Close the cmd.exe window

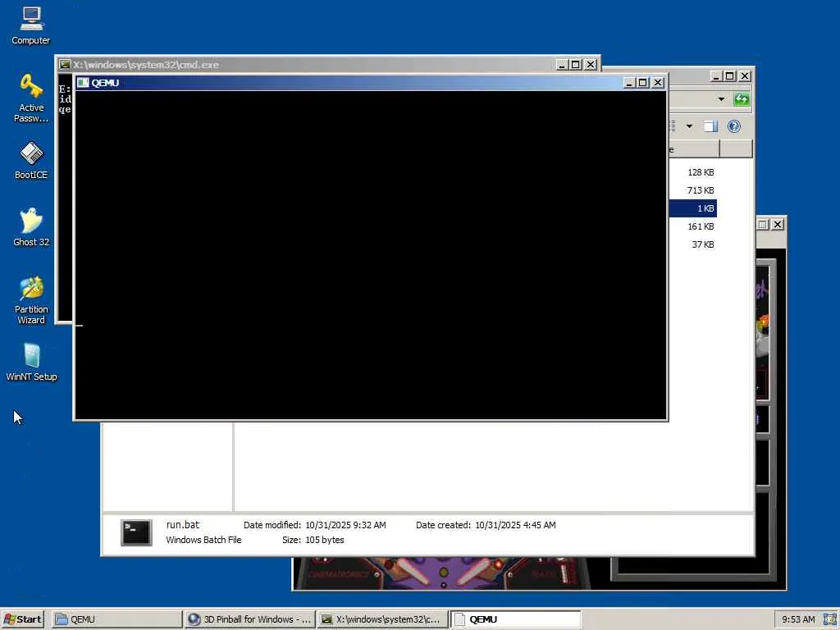[591, 65]
